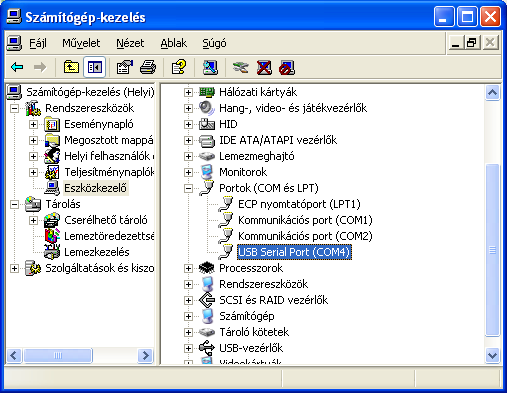Image resolution: width=507 pixels, height=393 pixels.
Task: Click the device list scroll down arrow
Action: click(x=492, y=355)
